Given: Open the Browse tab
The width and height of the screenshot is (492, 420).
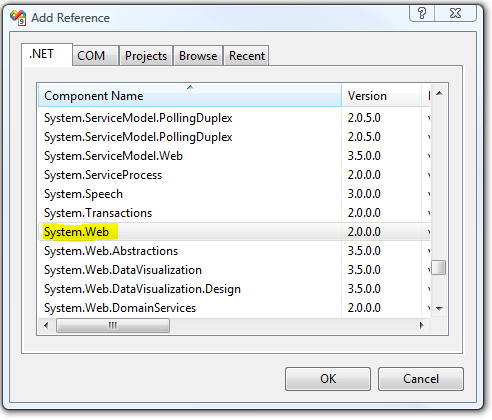Looking at the screenshot, I should pyautogui.click(x=198, y=56).
